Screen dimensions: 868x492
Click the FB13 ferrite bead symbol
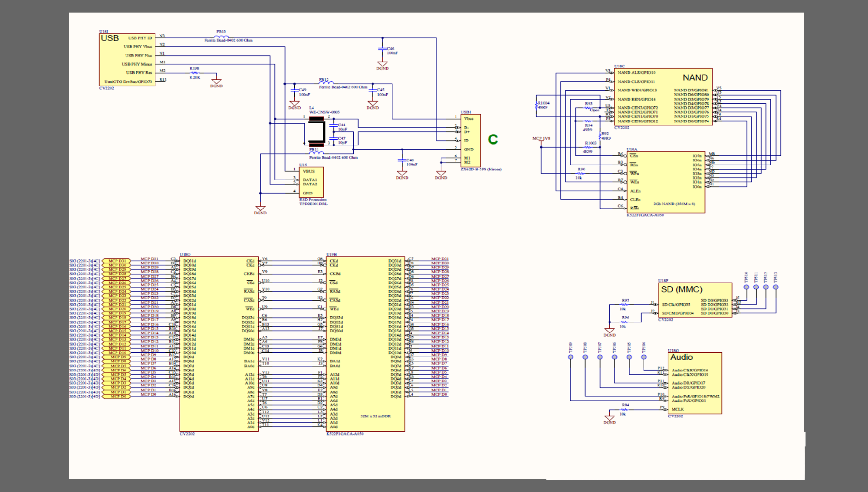point(222,37)
